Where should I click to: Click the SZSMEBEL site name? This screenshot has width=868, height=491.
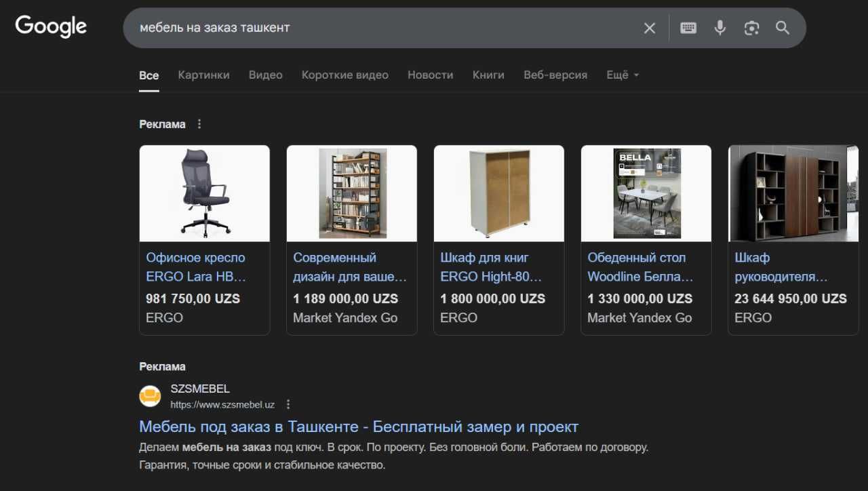[x=200, y=389]
